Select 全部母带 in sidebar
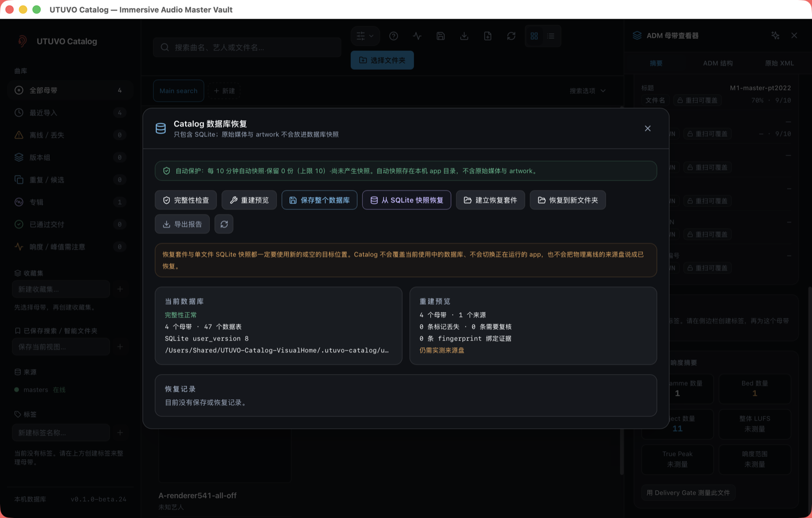The width and height of the screenshot is (812, 518). [70, 90]
